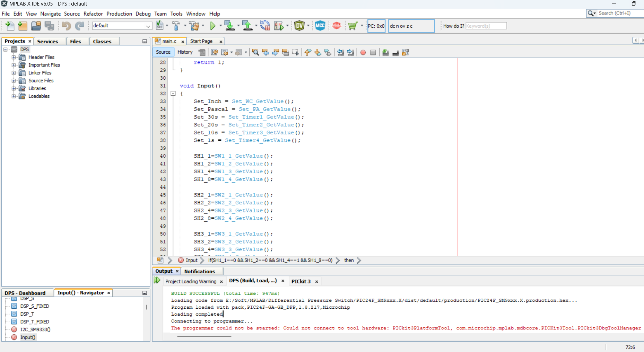Expand the Header Files tree node
The width and height of the screenshot is (644, 352).
[x=14, y=57]
